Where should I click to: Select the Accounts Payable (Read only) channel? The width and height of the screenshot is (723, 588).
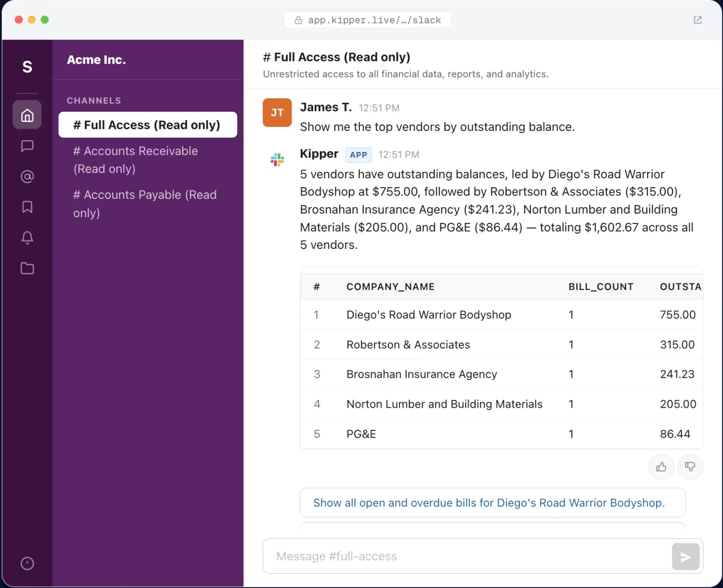148,204
